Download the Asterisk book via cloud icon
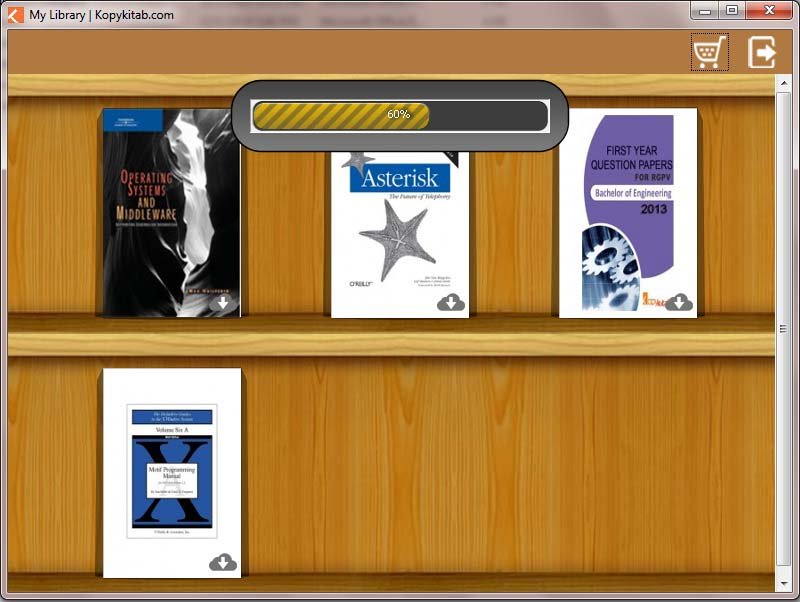800x602 pixels. 451,303
